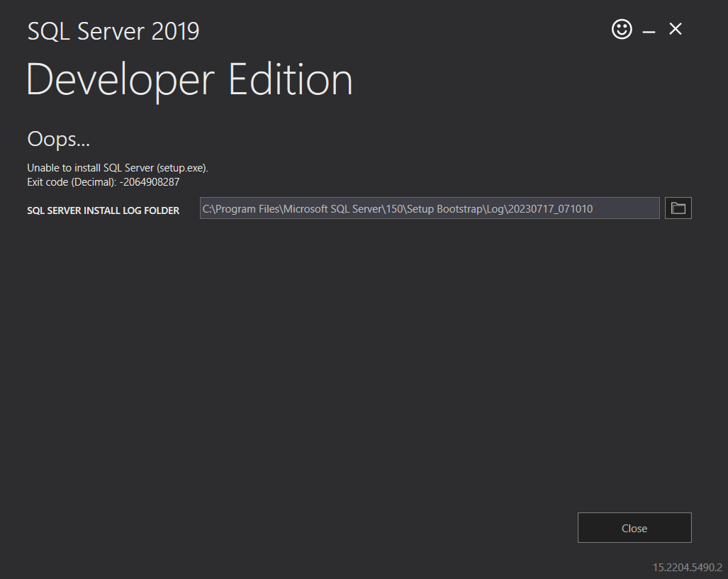Click 'SQL SERVER INSTALL LOG FOLDER' label
728x579 pixels.
(103, 210)
